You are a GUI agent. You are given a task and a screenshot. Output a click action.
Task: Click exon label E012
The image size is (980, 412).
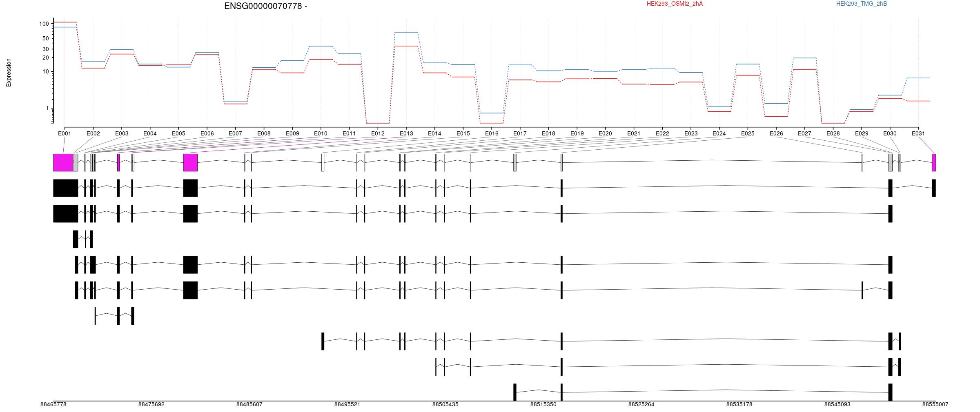[x=378, y=133]
